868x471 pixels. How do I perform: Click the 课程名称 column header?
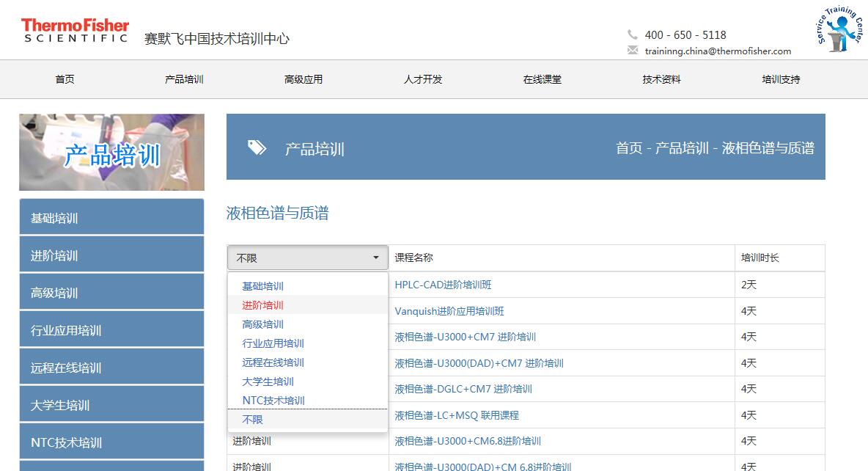pos(413,258)
